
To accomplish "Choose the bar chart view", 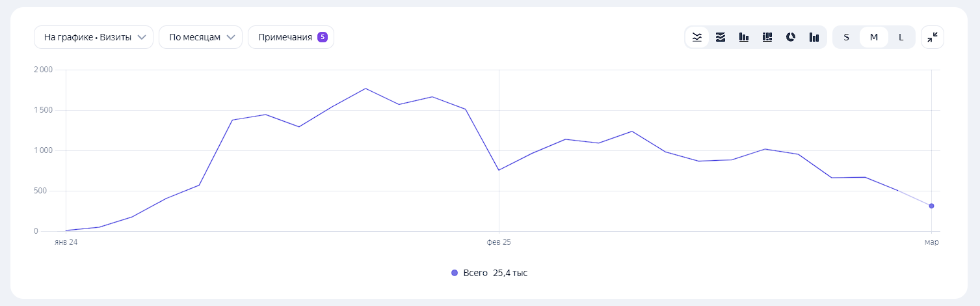I will (744, 37).
